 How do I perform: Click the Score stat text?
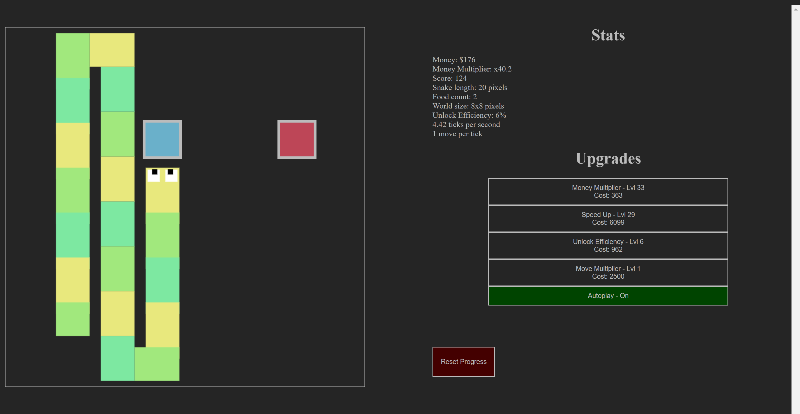click(449, 78)
